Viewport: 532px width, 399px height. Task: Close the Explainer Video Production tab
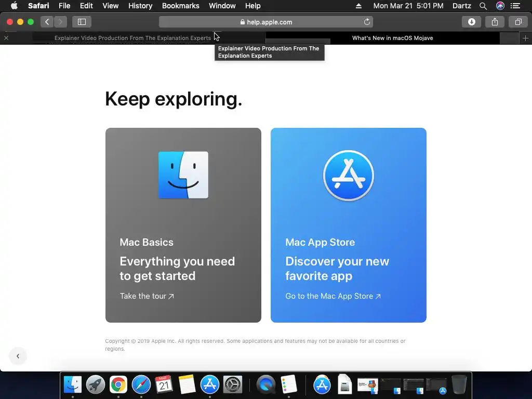click(x=6, y=38)
